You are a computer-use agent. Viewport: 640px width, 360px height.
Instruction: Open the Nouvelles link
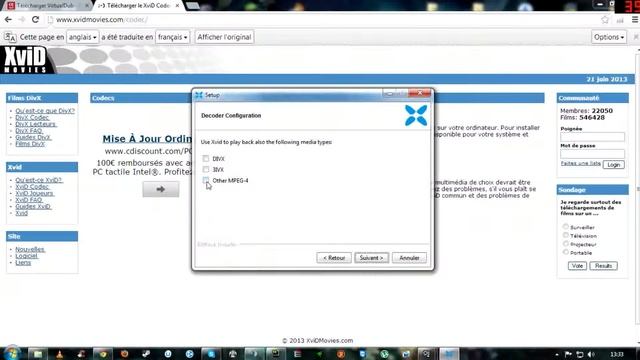(30, 249)
